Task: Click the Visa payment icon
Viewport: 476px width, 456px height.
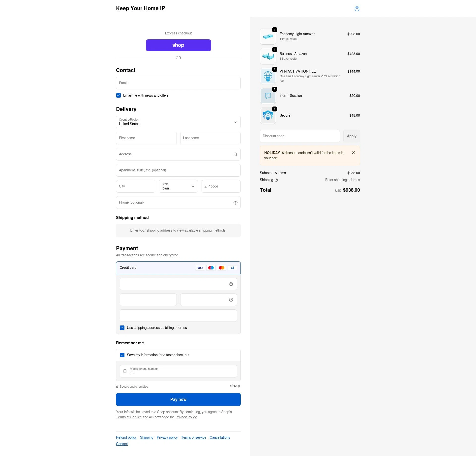Action: click(200, 268)
